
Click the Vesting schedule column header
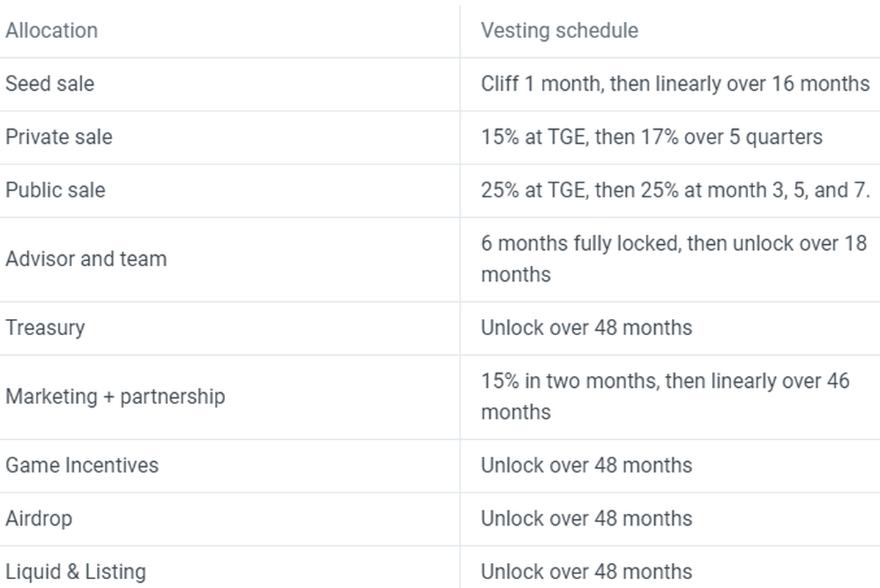(559, 31)
